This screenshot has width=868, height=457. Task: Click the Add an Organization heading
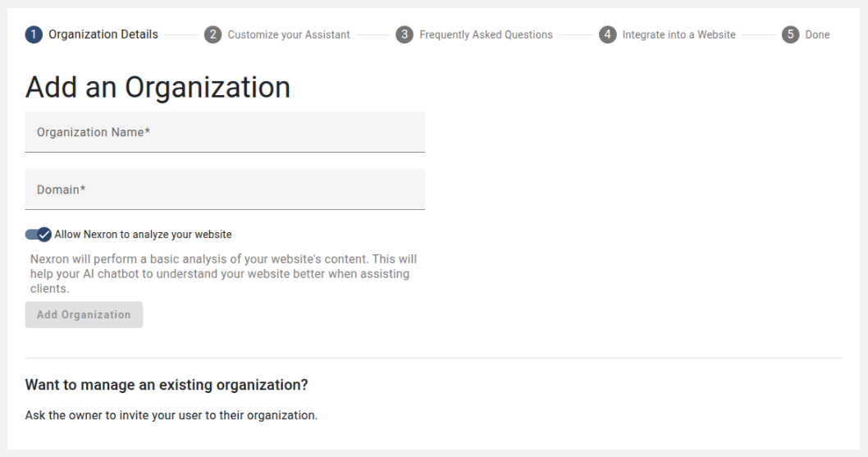tap(158, 87)
